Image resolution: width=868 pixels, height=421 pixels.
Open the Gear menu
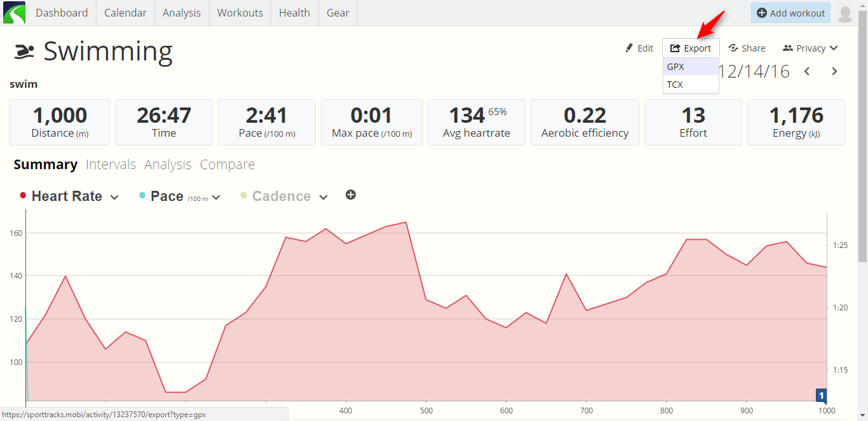pyautogui.click(x=338, y=13)
